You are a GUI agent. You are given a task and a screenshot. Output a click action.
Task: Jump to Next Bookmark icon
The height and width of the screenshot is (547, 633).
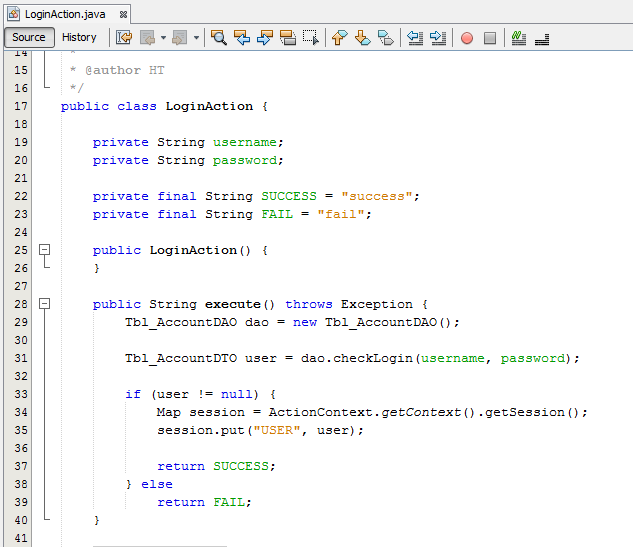(x=363, y=38)
